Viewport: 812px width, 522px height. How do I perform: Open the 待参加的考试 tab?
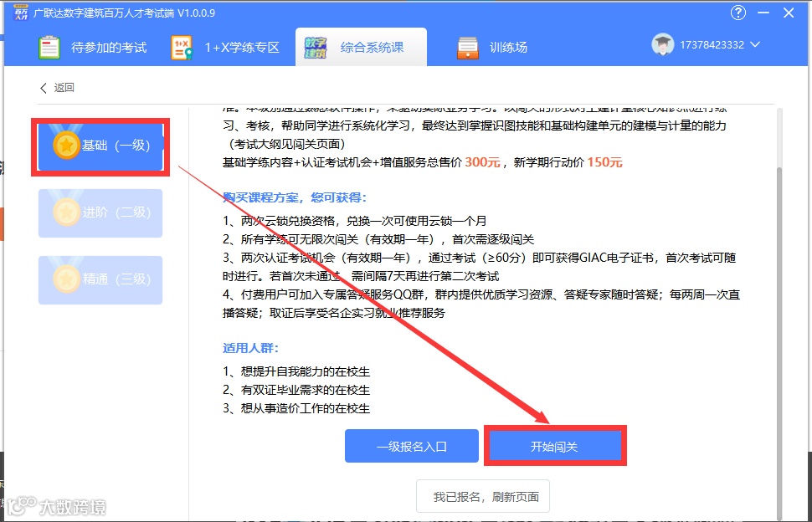tap(93, 48)
